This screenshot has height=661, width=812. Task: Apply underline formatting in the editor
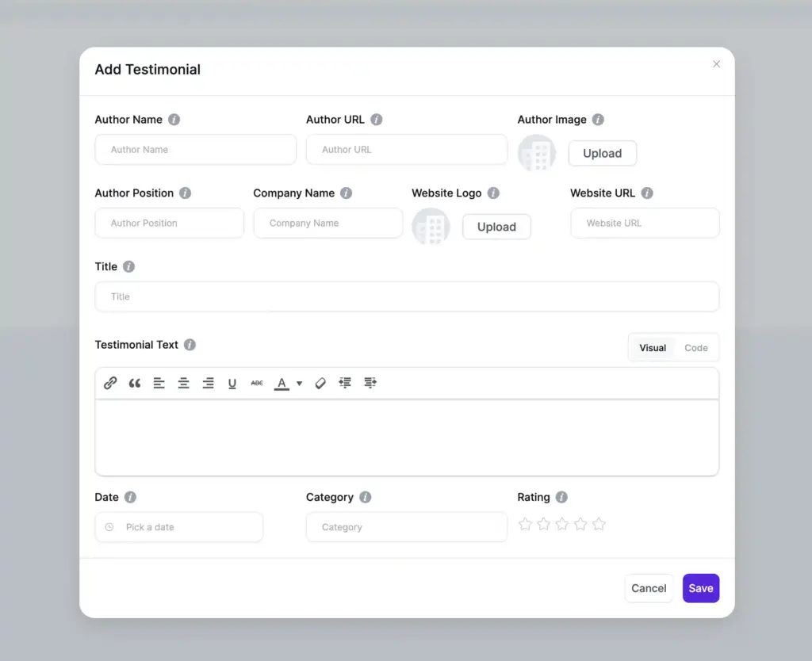(232, 383)
